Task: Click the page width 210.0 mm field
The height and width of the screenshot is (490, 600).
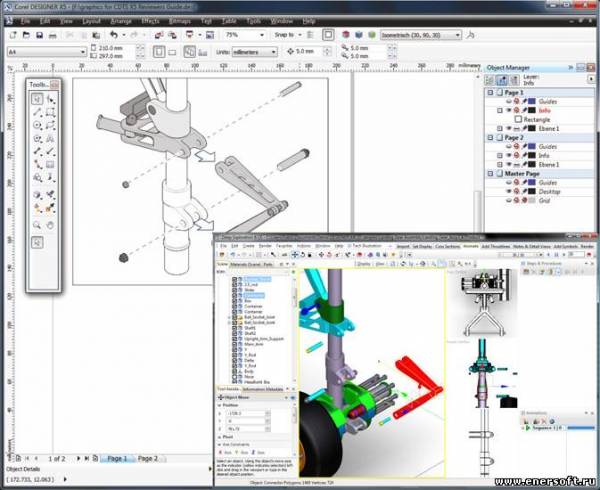Action: [116, 48]
